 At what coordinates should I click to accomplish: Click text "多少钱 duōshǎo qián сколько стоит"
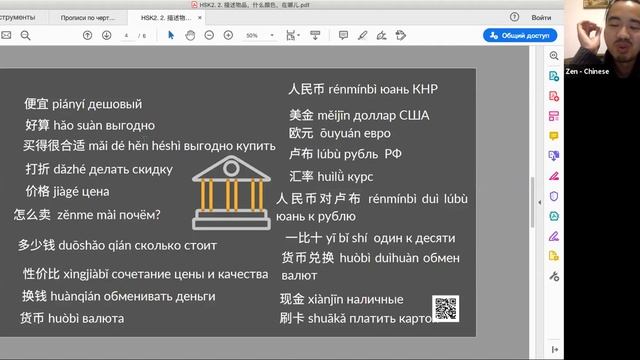click(117, 245)
